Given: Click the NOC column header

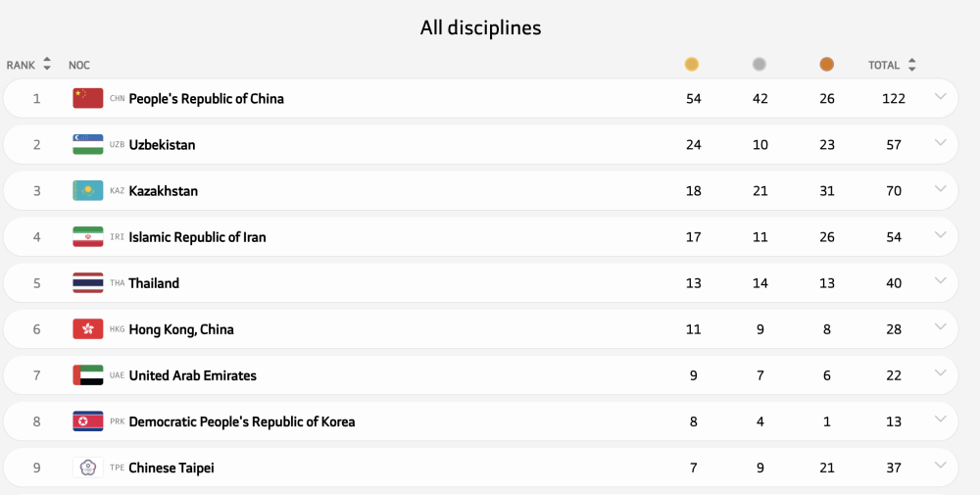Looking at the screenshot, I should pyautogui.click(x=79, y=65).
